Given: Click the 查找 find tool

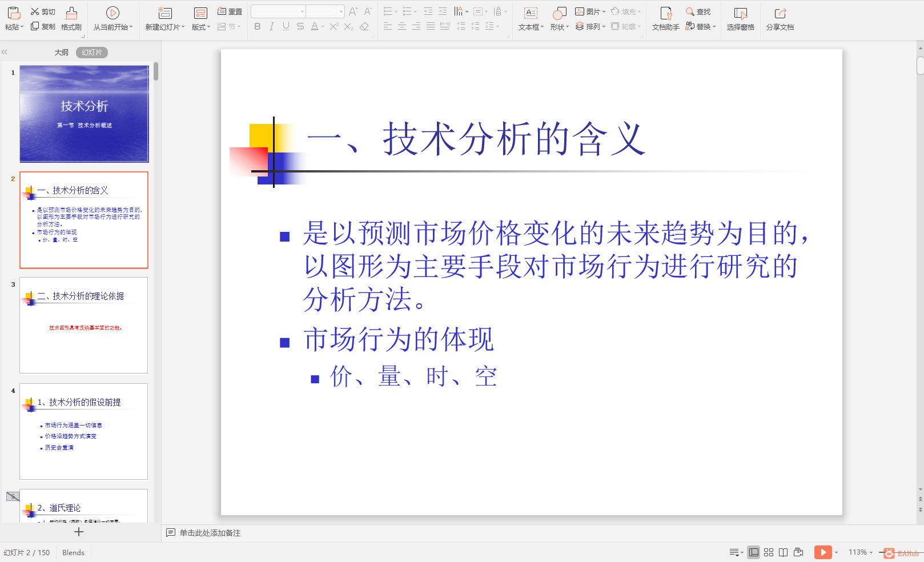Looking at the screenshot, I should pyautogui.click(x=701, y=11).
